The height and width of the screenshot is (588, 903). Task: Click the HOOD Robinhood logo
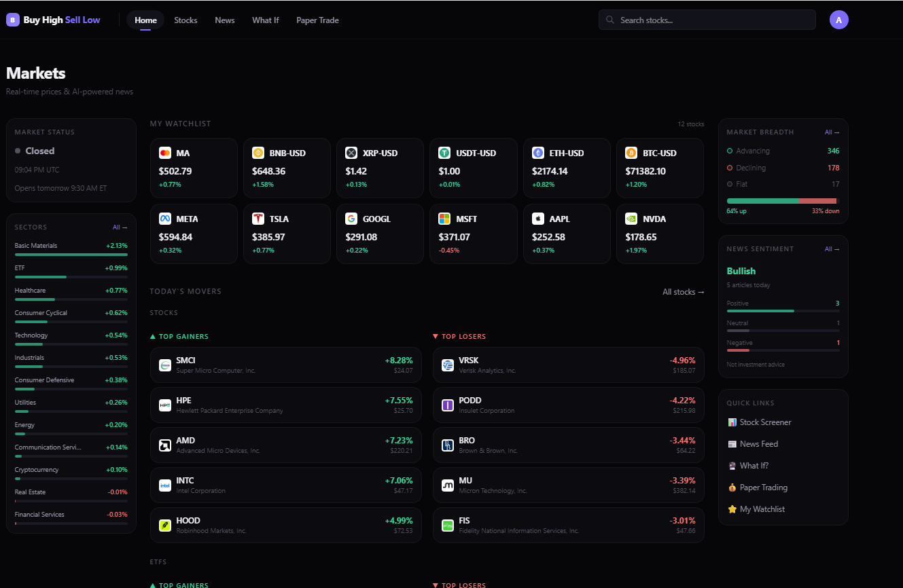click(x=165, y=526)
